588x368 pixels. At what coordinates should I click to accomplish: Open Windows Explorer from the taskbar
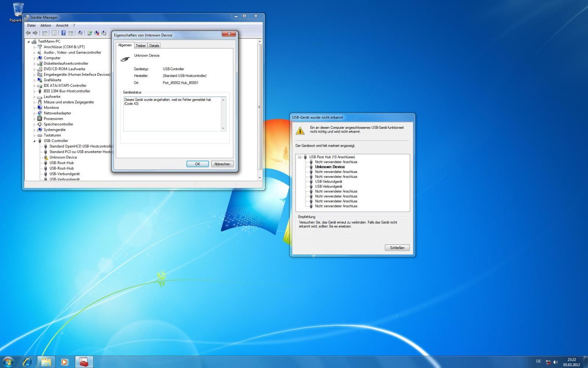point(46,362)
